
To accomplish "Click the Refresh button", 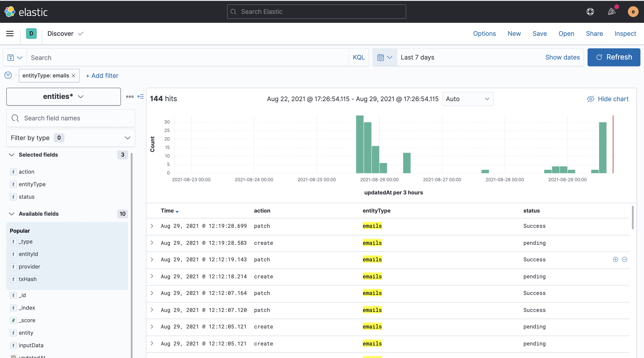I will pyautogui.click(x=614, y=57).
